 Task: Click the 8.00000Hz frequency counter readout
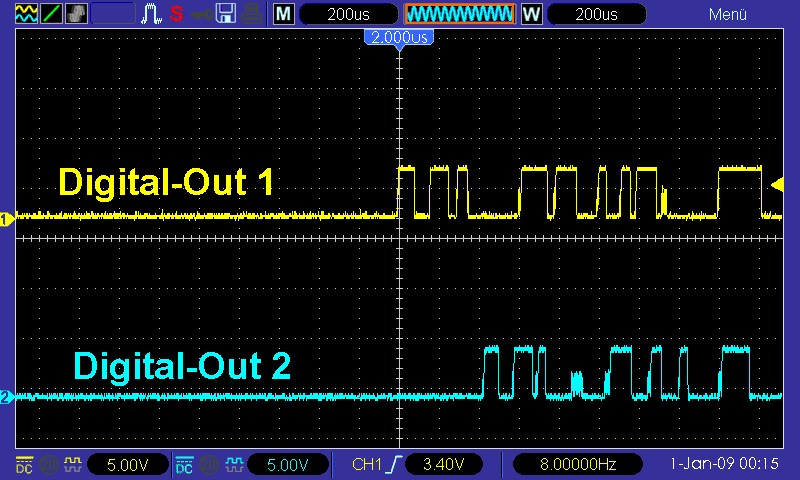578,465
